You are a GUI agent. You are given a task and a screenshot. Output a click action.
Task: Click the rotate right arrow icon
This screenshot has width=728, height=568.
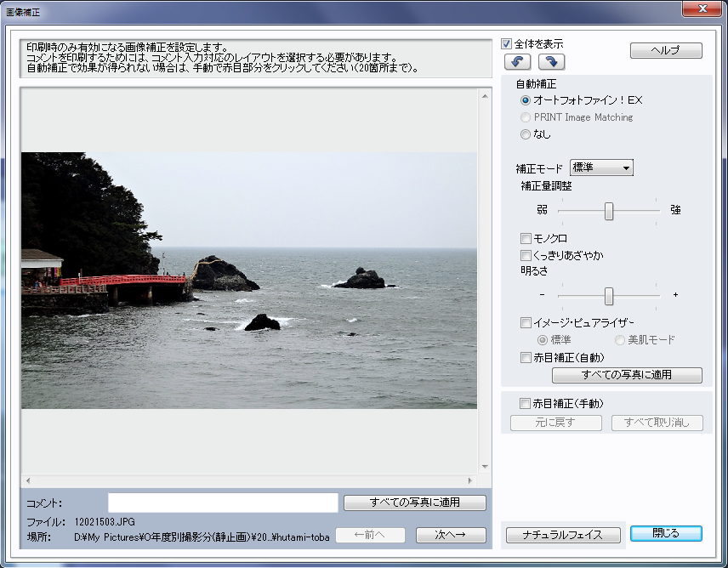click(x=550, y=61)
